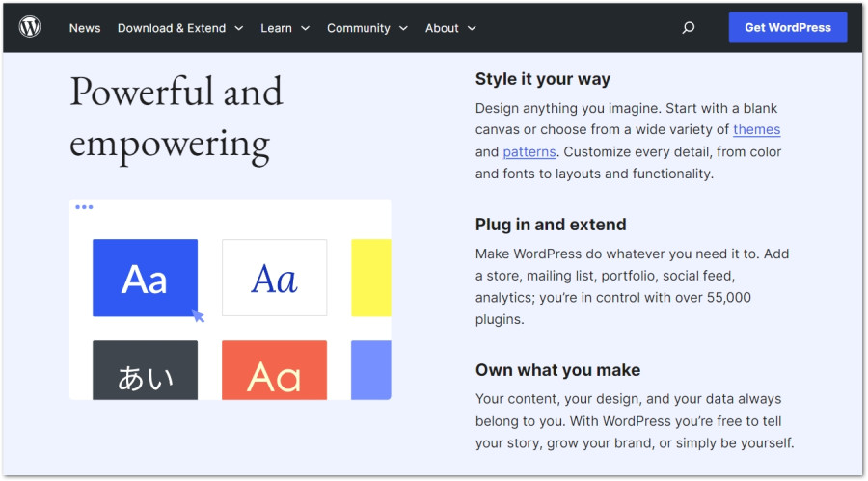The width and height of the screenshot is (868, 481).
Task: Click the Plug in and extend heading
Action: coord(551,225)
